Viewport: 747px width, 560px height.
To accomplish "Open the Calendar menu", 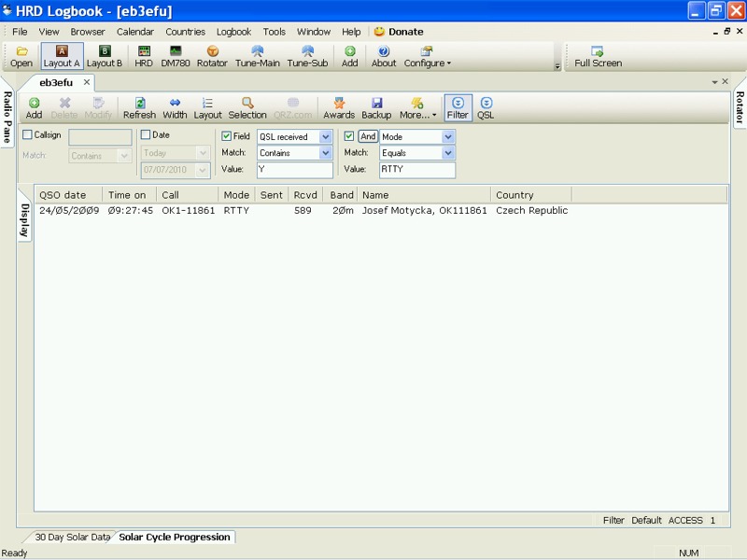I will click(x=135, y=32).
